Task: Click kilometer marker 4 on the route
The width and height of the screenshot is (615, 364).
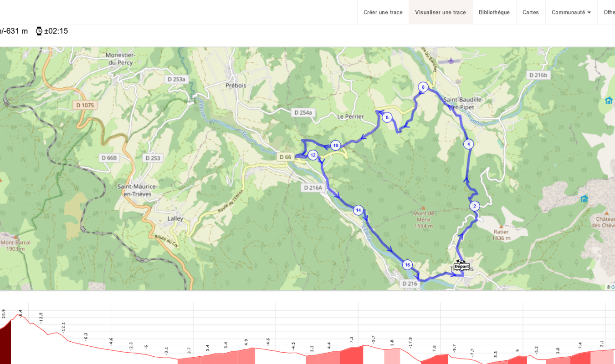Action: point(469,144)
